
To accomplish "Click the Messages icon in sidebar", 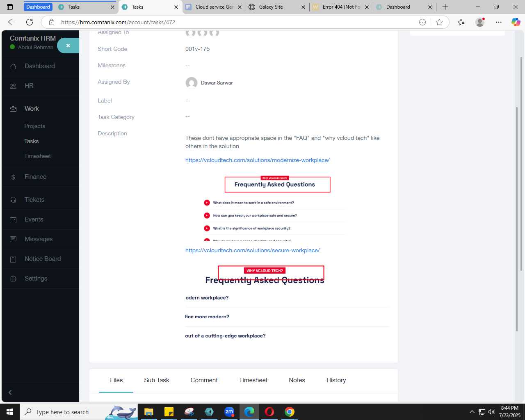I will pyautogui.click(x=13, y=239).
